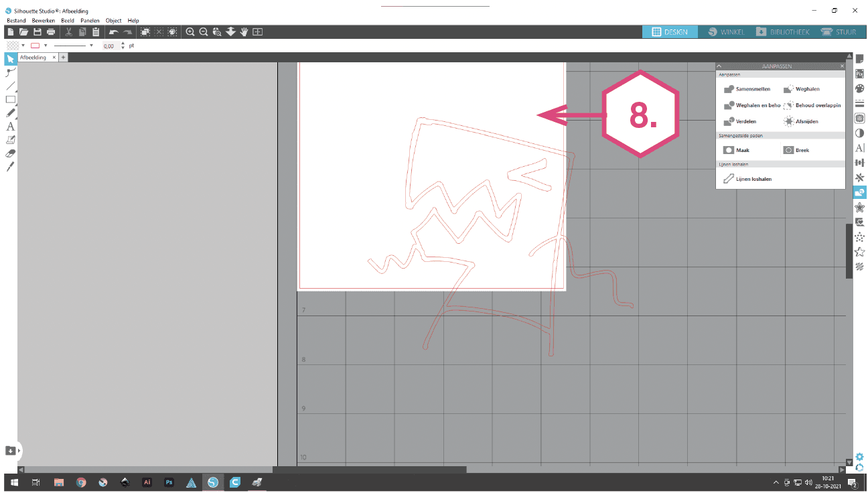Screen dimensions: 868x493
Task: Click the Afsnijden button
Action: click(801, 121)
